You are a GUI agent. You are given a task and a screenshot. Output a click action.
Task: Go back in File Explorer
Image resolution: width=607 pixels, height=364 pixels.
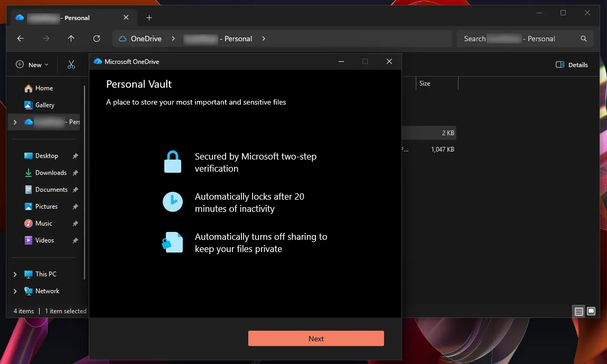click(x=21, y=39)
